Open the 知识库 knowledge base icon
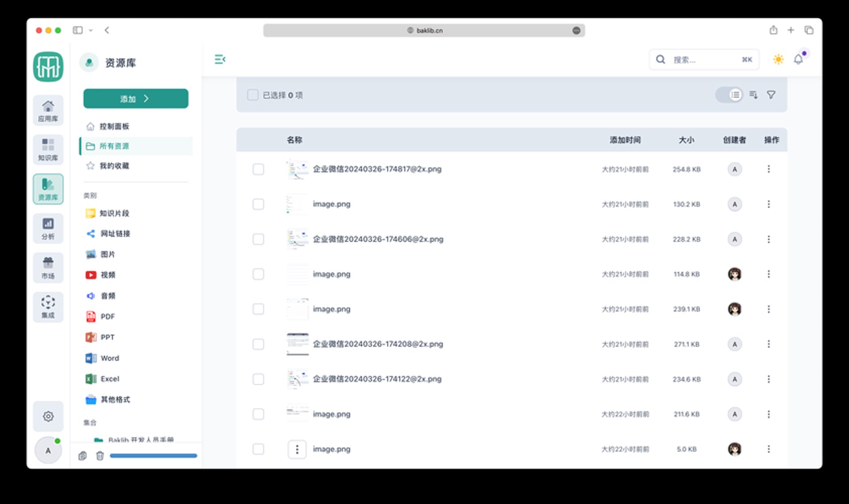The width and height of the screenshot is (849, 504). click(48, 150)
